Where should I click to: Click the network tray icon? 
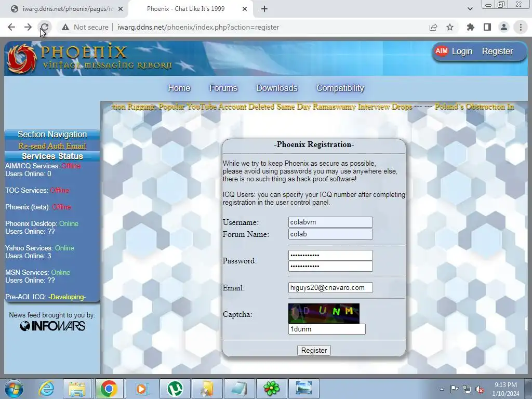[467, 390]
